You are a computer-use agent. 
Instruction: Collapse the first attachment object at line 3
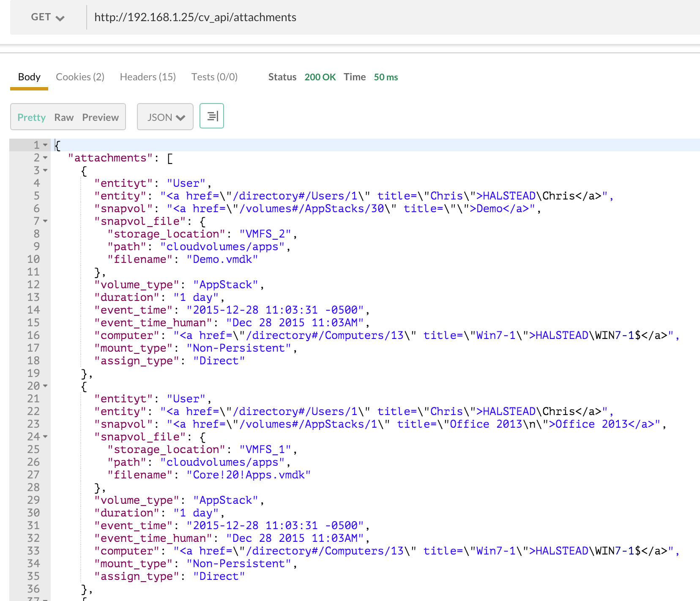[x=45, y=170]
